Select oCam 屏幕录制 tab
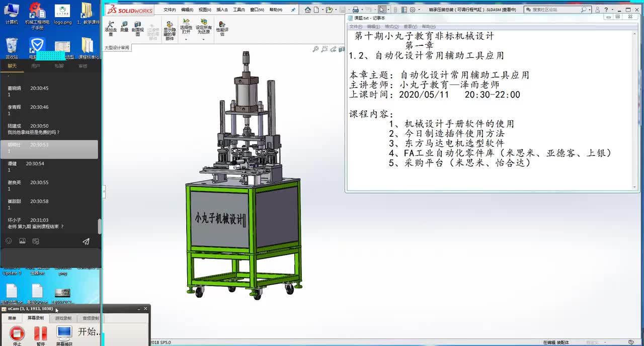The width and height of the screenshot is (644, 346). tap(36, 318)
